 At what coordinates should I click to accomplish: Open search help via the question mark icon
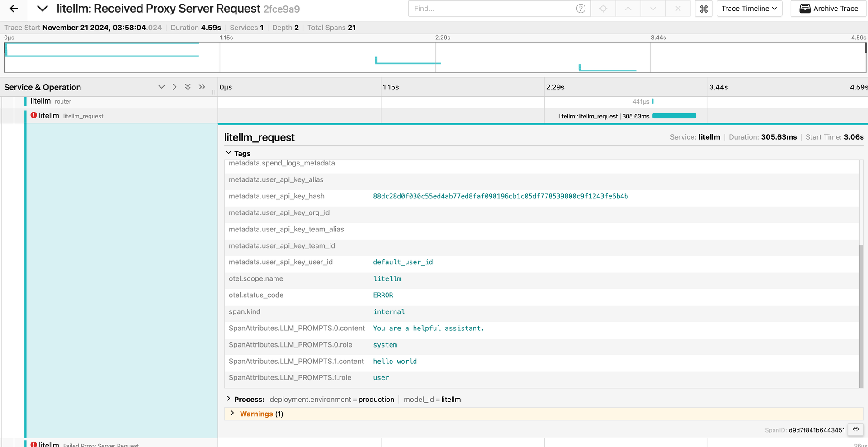[x=580, y=9]
